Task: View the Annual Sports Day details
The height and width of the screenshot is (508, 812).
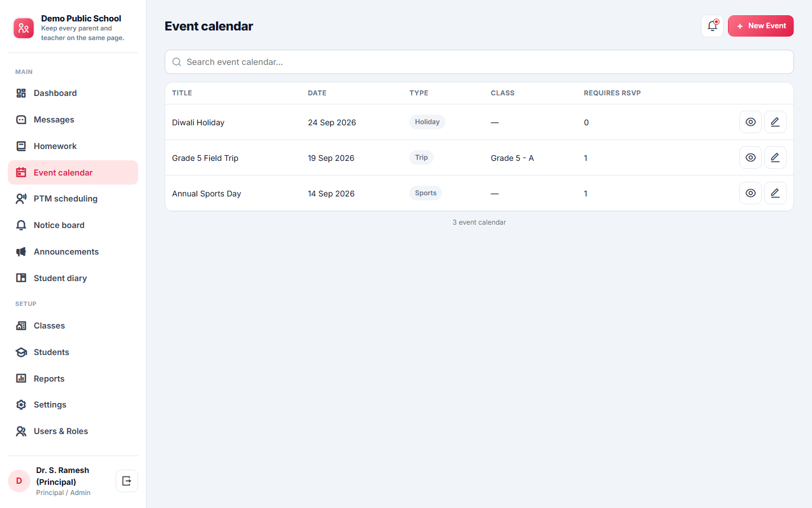Action: 751,193
